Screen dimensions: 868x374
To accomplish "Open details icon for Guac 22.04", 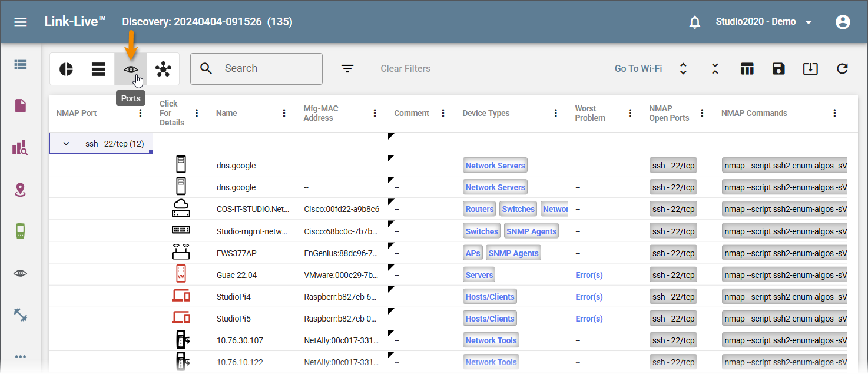I will coord(181,274).
